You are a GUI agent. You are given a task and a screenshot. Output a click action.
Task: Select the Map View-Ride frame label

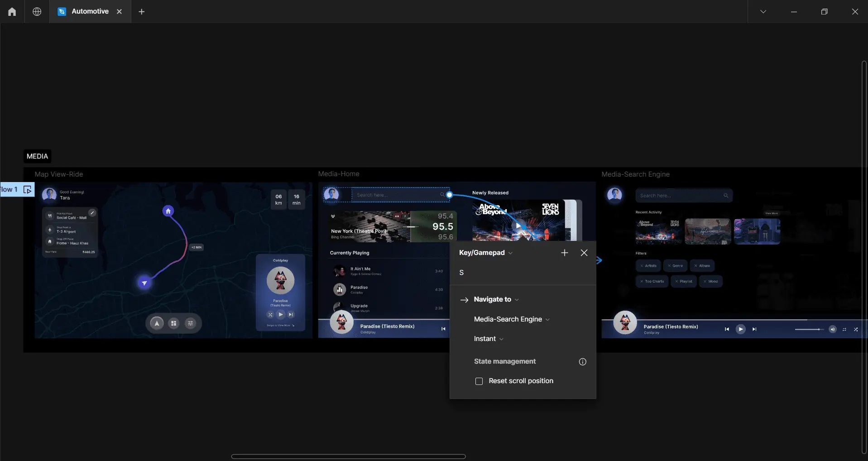tap(59, 174)
